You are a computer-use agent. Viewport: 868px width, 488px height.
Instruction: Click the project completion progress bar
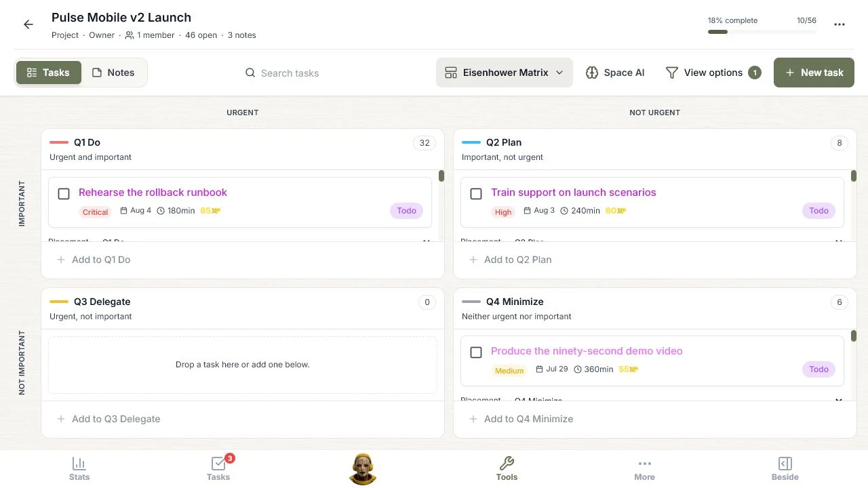[x=762, y=32]
